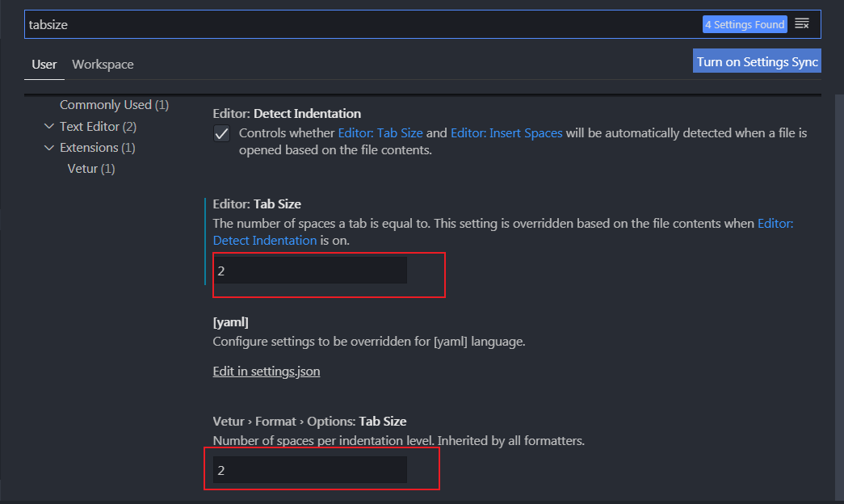Click the Vetur Format Options Tab Size heading
This screenshot has width=844, height=504.
(x=309, y=421)
